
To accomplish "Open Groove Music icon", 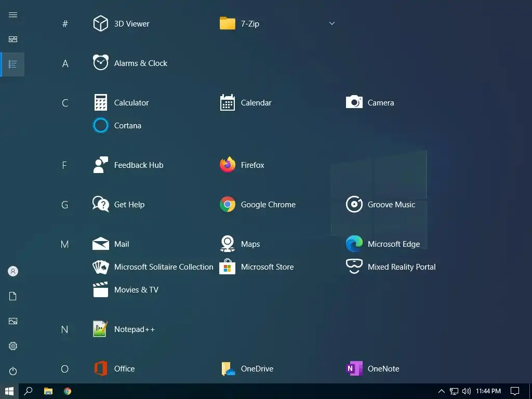I will click(x=354, y=204).
